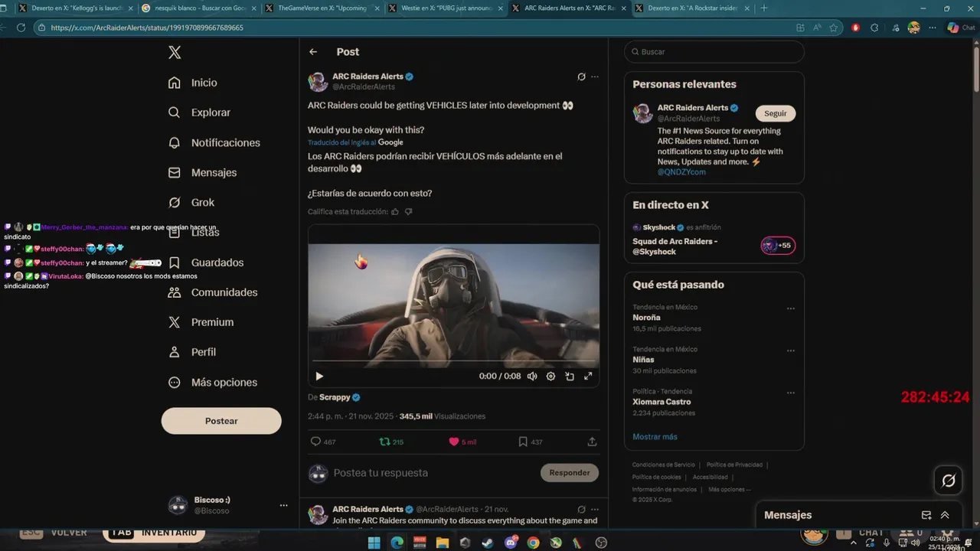Open Windows Start menu
Screen dimensions: 980x551
pos(374,543)
